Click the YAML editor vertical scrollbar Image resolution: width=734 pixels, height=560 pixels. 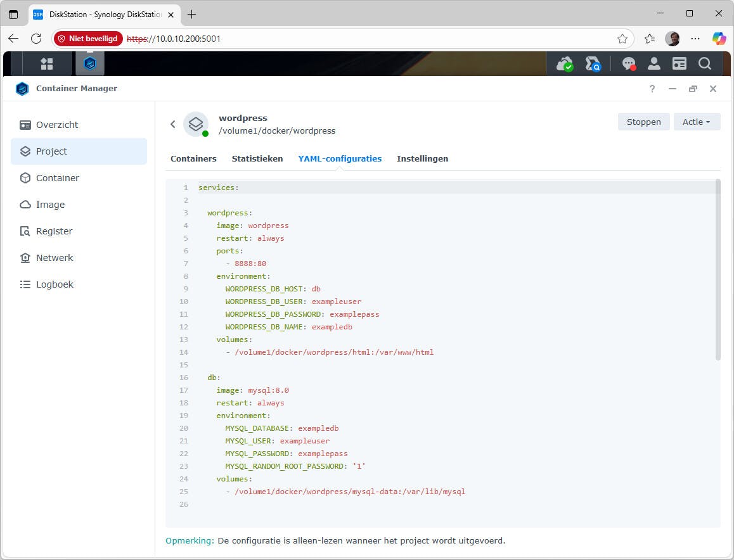718,270
